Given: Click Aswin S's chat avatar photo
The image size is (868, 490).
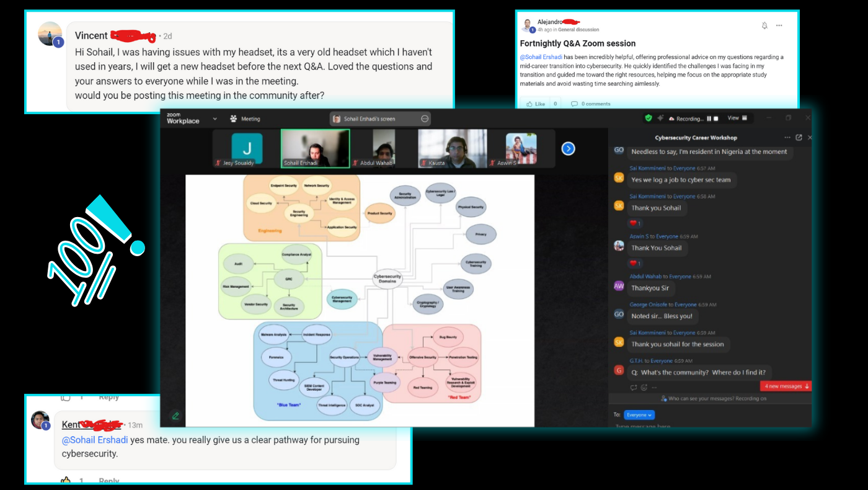Looking at the screenshot, I should point(619,246).
